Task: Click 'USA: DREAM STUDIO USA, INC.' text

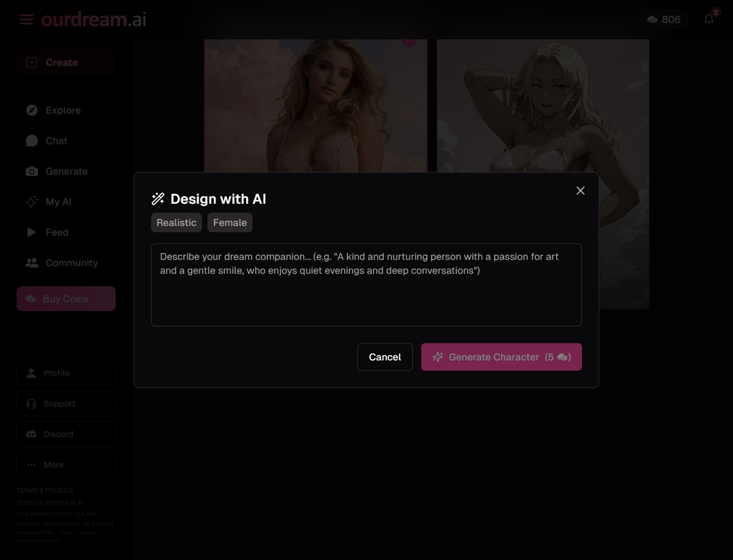Action: [x=57, y=514]
